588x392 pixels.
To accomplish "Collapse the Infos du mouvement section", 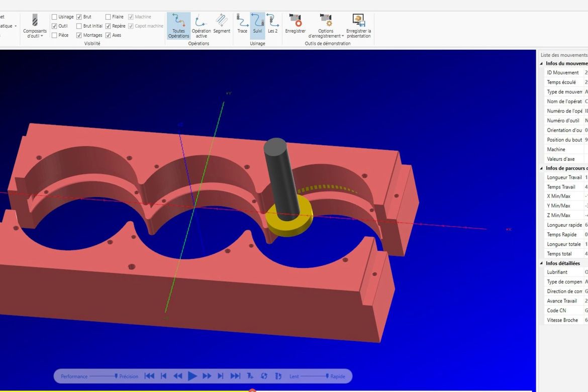I will (x=542, y=63).
